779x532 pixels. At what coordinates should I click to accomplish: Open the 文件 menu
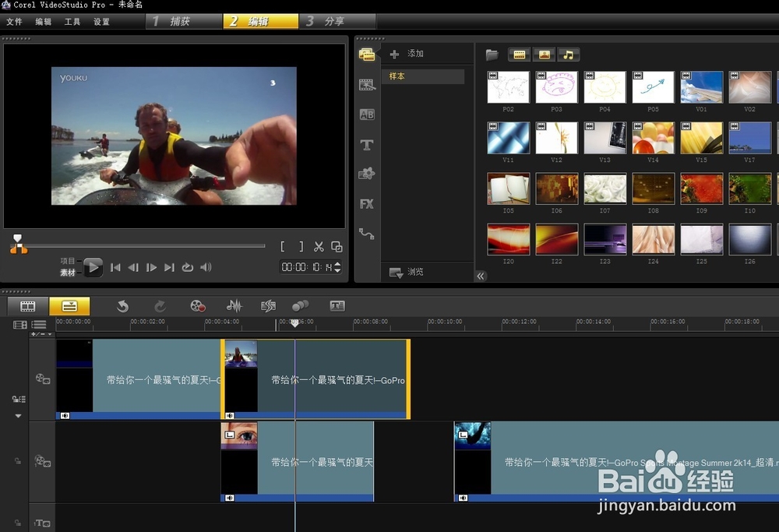click(x=14, y=22)
